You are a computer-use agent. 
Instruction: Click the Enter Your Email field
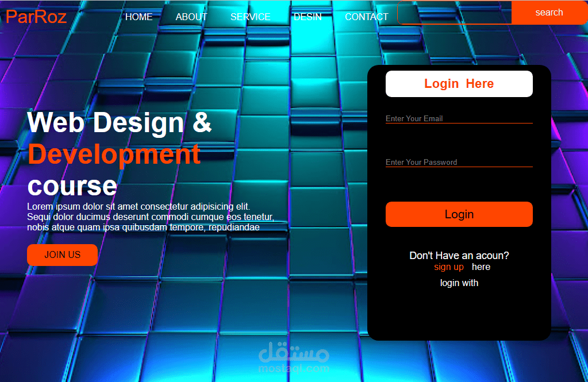[x=459, y=118]
